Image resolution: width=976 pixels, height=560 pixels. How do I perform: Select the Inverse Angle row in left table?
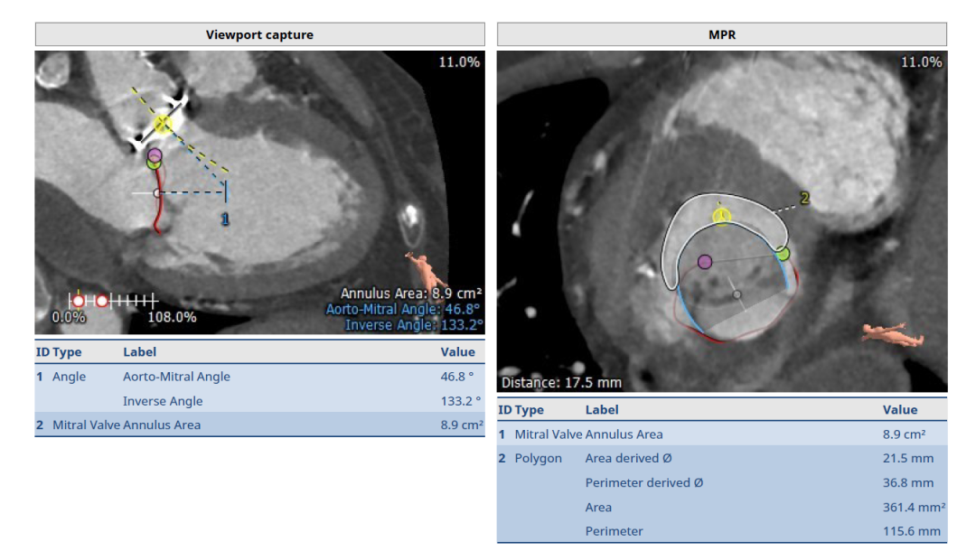tap(259, 401)
